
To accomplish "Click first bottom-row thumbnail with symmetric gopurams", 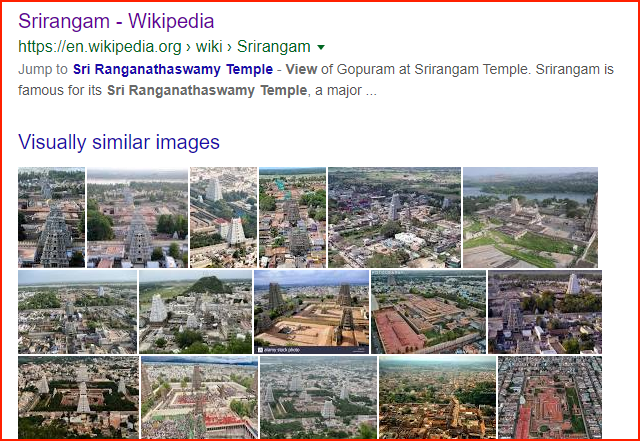I will point(78,397).
